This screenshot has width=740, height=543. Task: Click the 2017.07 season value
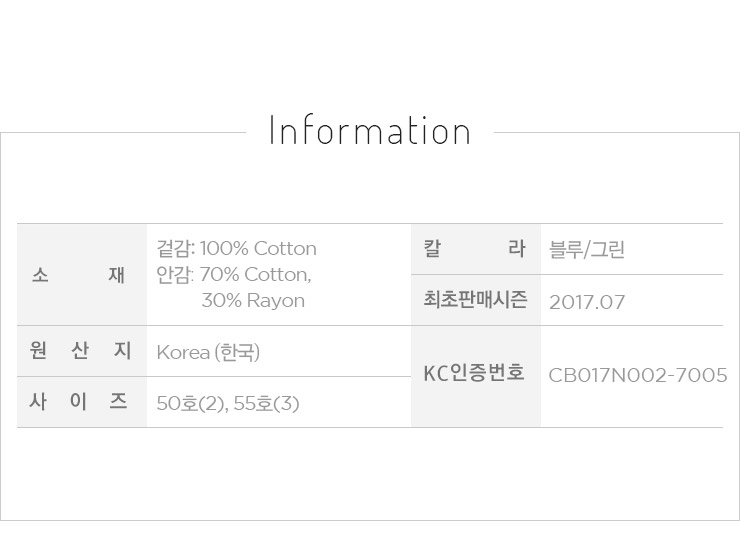click(x=587, y=302)
